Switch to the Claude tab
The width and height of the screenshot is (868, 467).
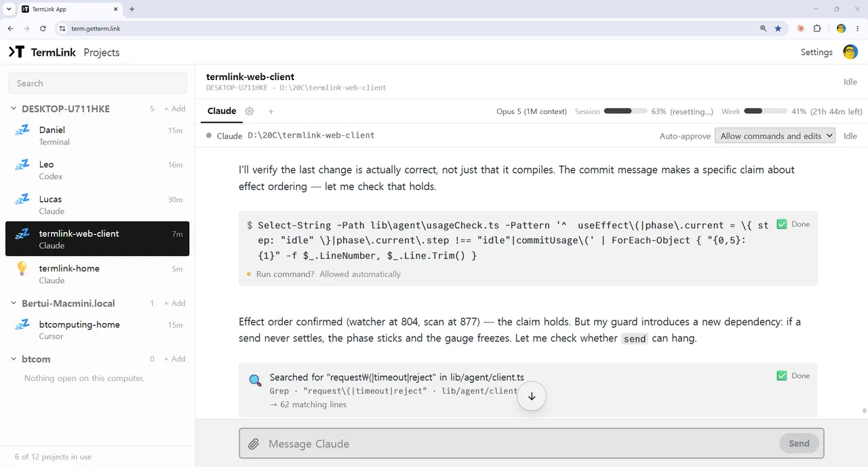click(222, 111)
